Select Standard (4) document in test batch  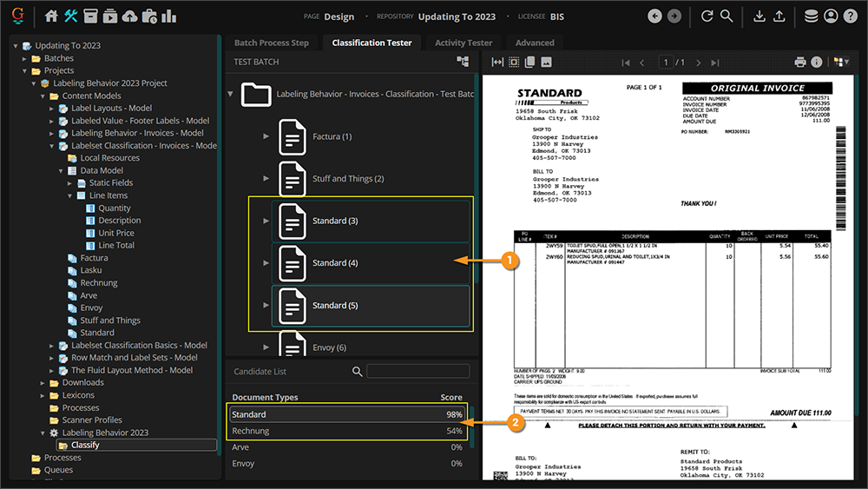point(334,263)
